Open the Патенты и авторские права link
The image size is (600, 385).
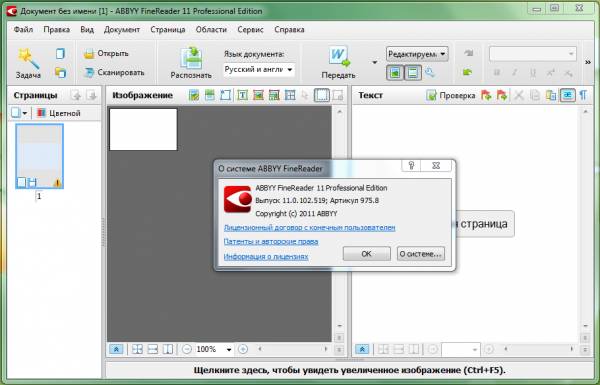click(x=271, y=241)
